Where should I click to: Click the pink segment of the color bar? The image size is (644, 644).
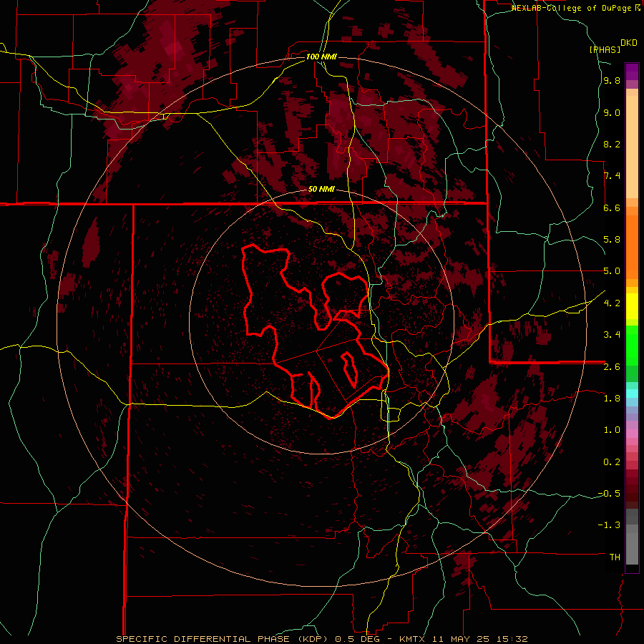point(632,434)
